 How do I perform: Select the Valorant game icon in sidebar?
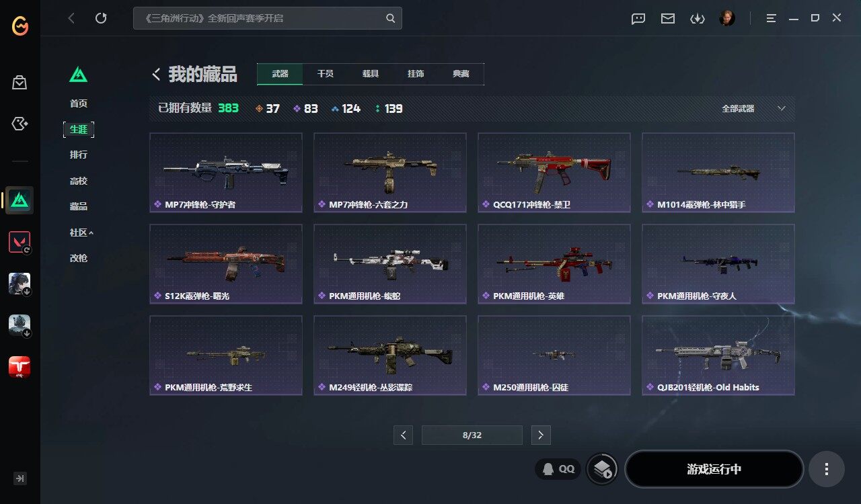(x=20, y=242)
